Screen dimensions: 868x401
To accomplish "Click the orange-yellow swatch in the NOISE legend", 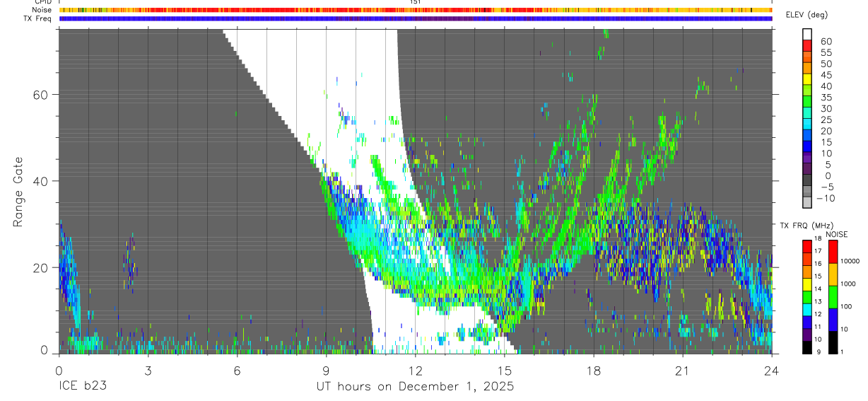I will (833, 274).
